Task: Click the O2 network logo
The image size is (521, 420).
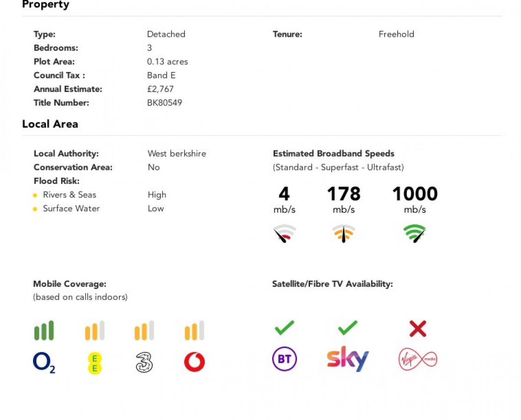Action: pos(44,363)
